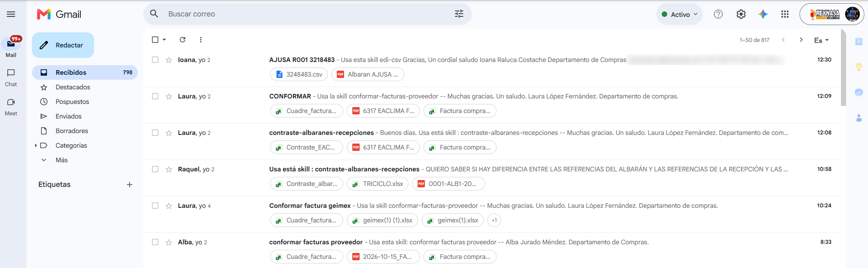This screenshot has height=268, width=868.
Task: Star the Alba conformar facturas email
Action: [169, 242]
